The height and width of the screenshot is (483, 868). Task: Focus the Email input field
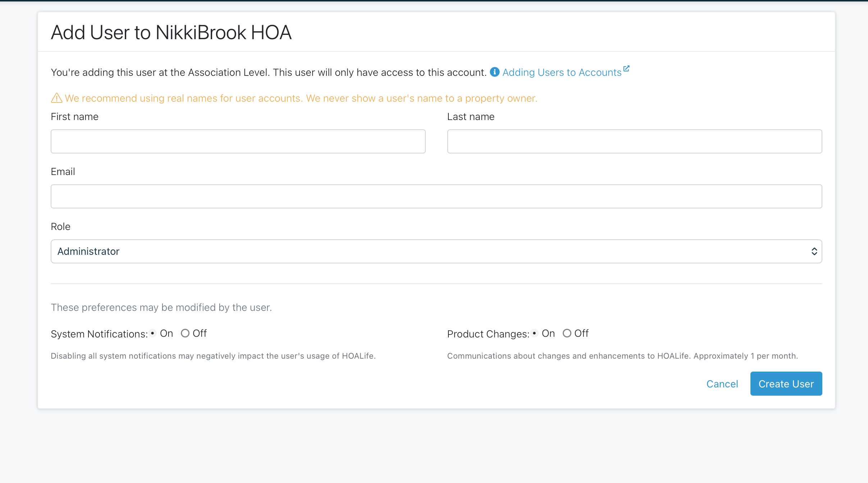pyautogui.click(x=437, y=197)
